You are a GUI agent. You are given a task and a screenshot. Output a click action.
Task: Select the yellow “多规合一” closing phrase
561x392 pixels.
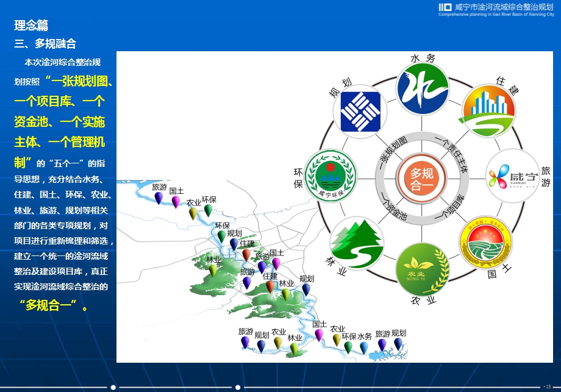point(48,305)
